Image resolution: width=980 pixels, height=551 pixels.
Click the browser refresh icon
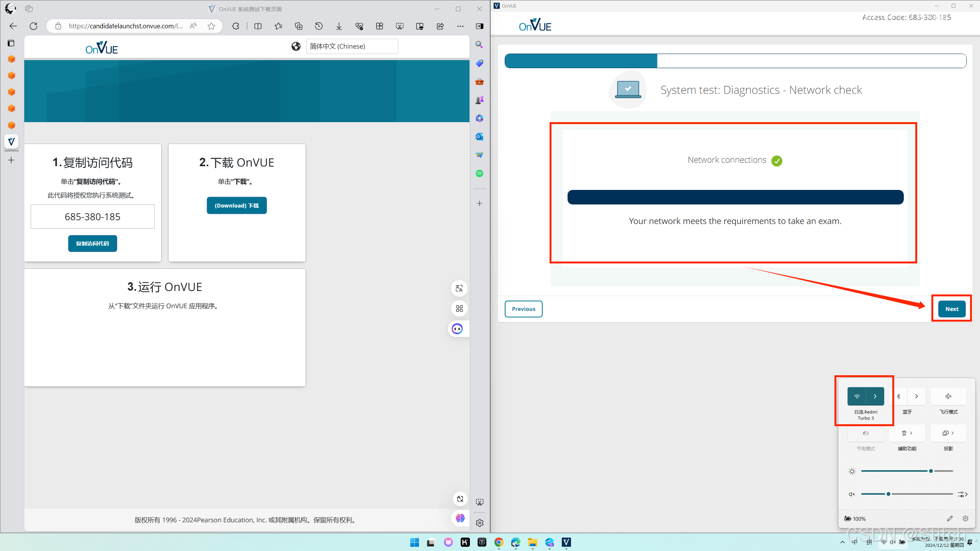pyautogui.click(x=34, y=26)
